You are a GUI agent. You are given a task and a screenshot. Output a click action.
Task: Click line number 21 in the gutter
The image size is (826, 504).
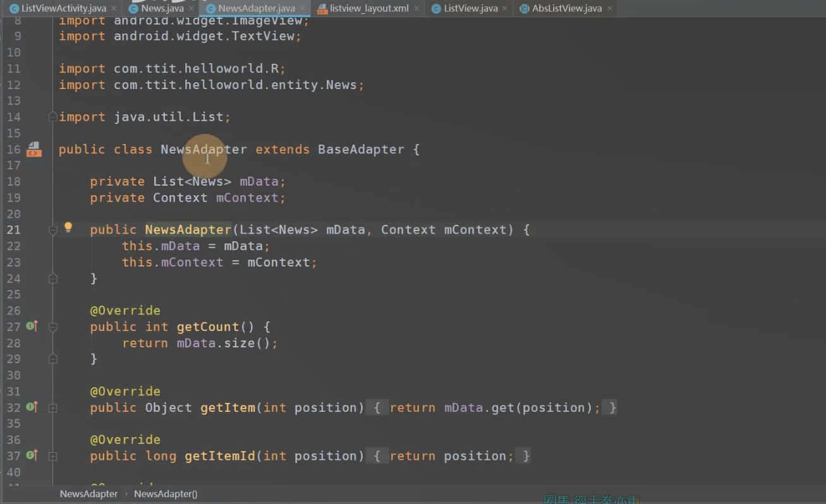[13, 230]
